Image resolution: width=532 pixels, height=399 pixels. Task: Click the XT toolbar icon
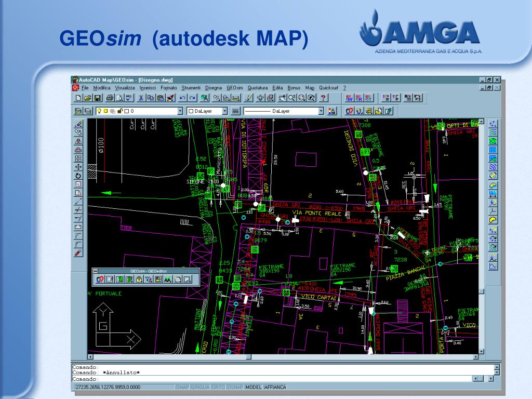coord(368,98)
